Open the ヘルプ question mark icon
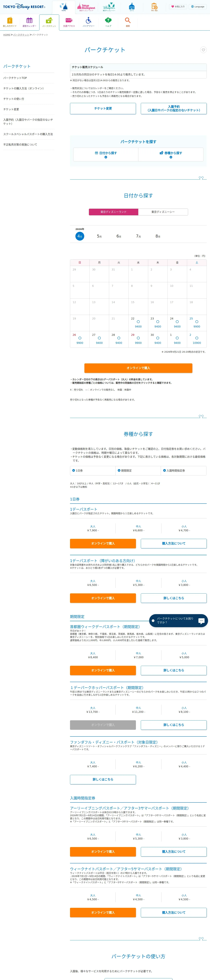This screenshot has width=210, height=980. point(108,22)
